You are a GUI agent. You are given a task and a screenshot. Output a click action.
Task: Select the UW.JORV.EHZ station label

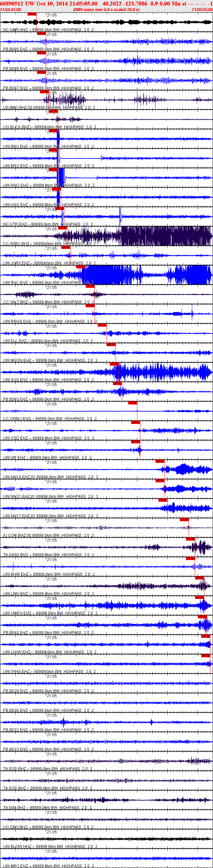point(50,264)
